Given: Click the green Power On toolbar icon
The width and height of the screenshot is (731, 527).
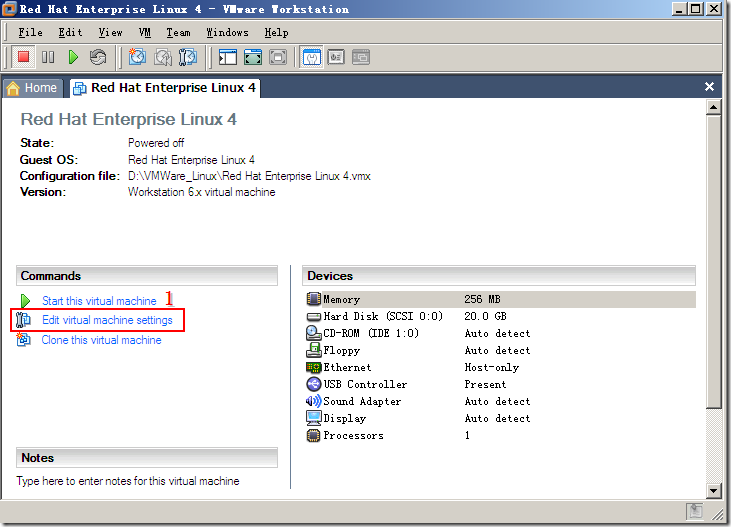Looking at the screenshot, I should click(73, 57).
